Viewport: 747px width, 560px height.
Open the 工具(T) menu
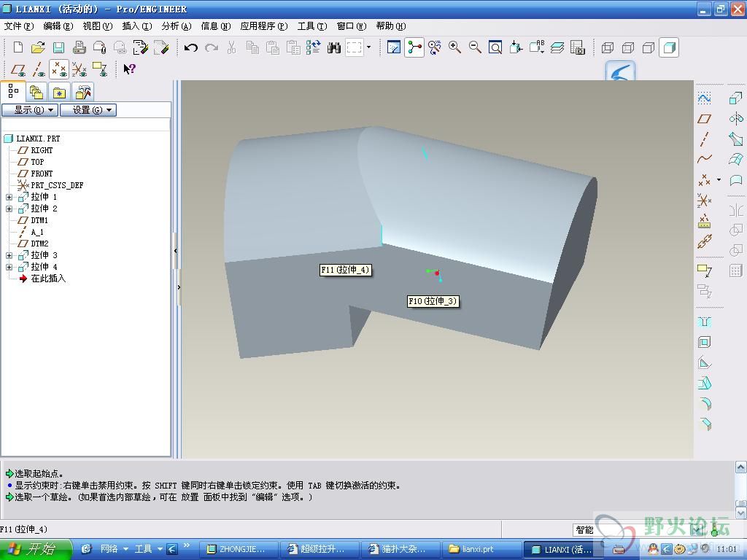pos(312,26)
